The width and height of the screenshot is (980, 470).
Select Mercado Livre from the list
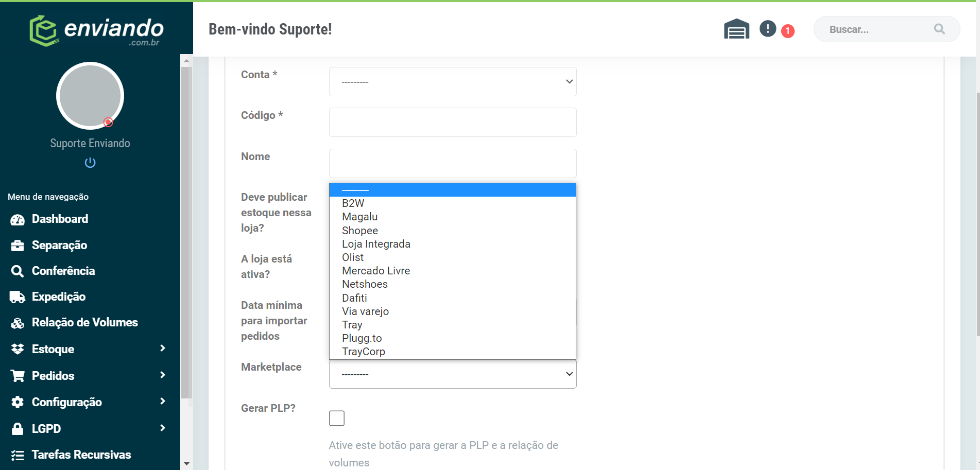point(376,271)
